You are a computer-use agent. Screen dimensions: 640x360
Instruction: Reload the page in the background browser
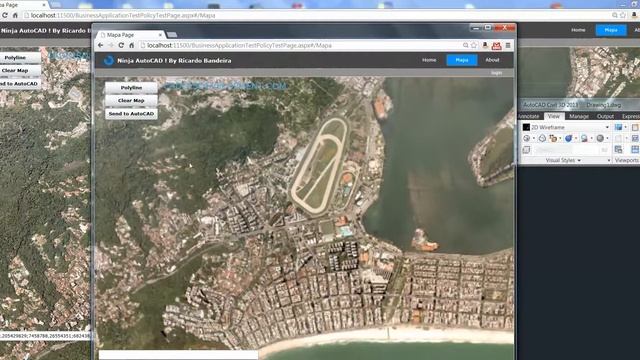4,15
